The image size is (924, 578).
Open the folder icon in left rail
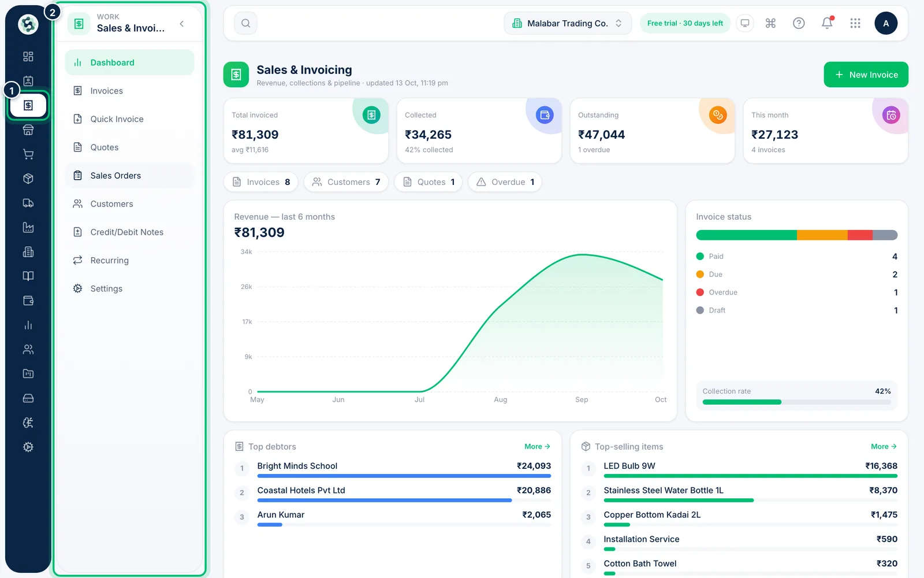(x=28, y=373)
